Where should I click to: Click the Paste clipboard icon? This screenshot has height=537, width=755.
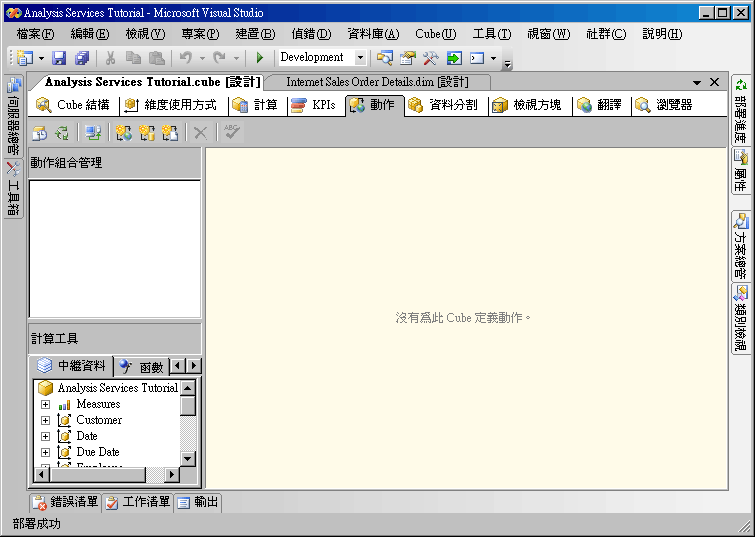156,58
